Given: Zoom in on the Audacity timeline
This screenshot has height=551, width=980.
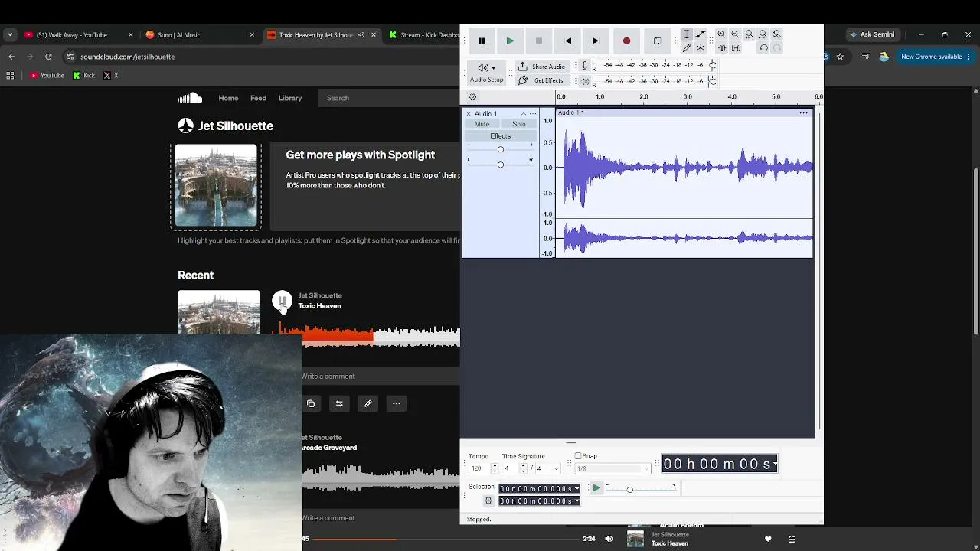Looking at the screenshot, I should point(721,34).
